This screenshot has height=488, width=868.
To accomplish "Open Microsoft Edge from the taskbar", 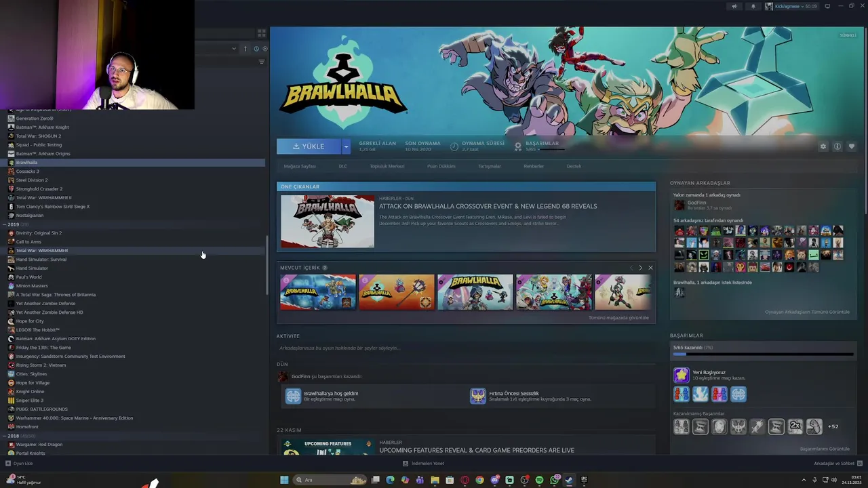I will point(390,480).
